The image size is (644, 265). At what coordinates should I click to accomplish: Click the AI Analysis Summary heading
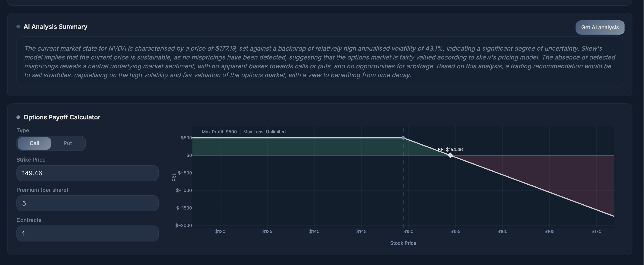55,27
